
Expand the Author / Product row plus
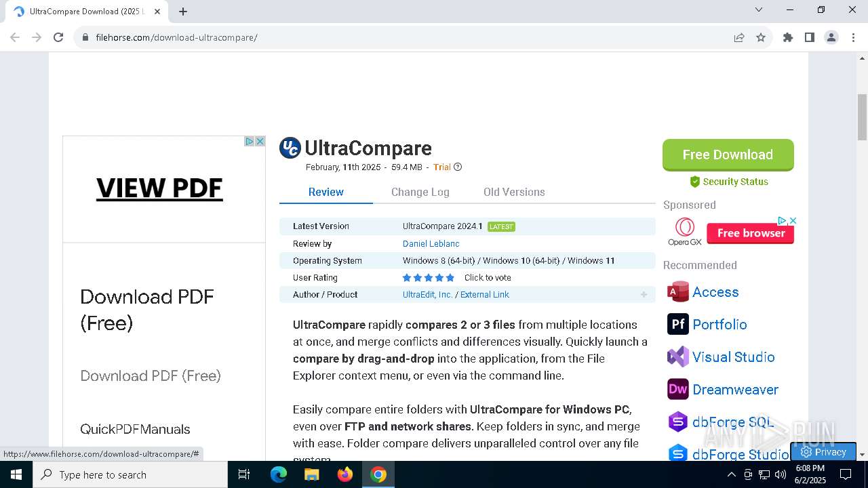[x=644, y=295]
